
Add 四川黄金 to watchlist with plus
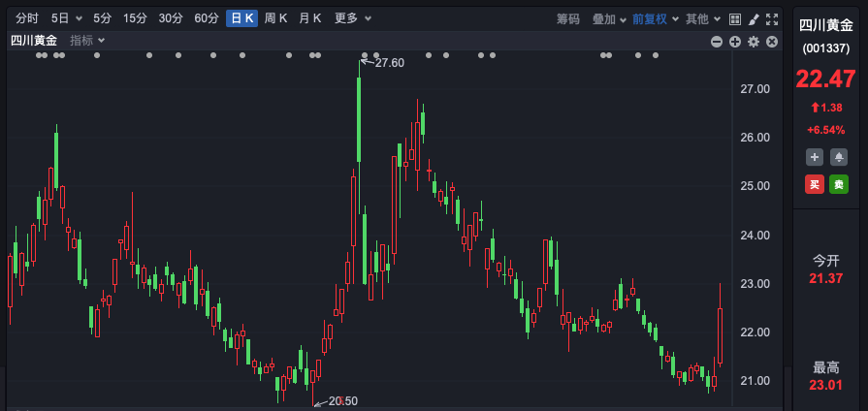(814, 156)
